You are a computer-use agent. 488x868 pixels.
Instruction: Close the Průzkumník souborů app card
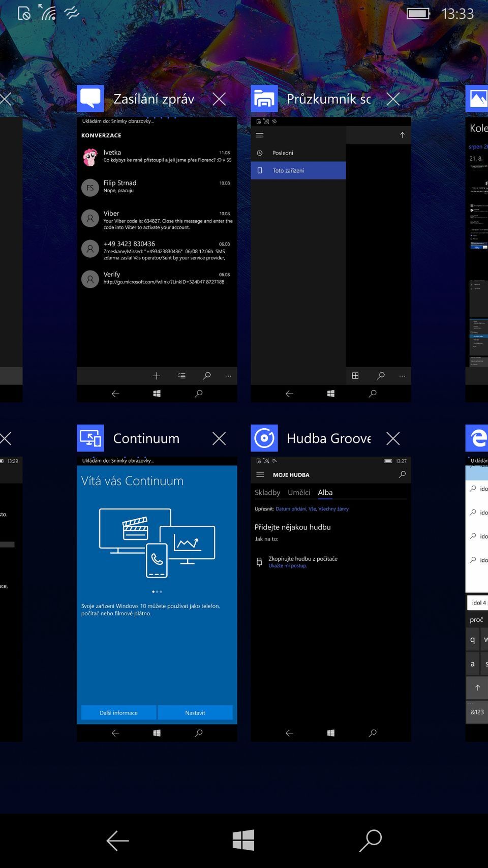[x=393, y=99]
